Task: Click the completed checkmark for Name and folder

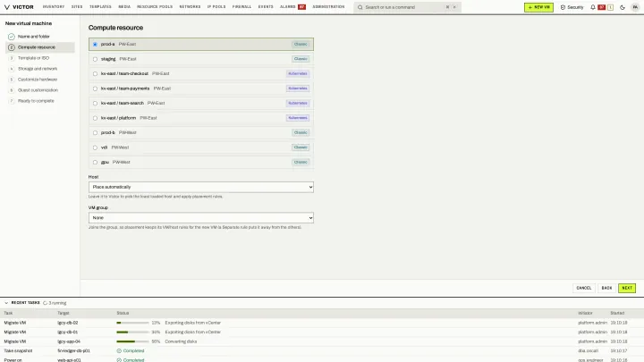Action: pyautogui.click(x=12, y=37)
